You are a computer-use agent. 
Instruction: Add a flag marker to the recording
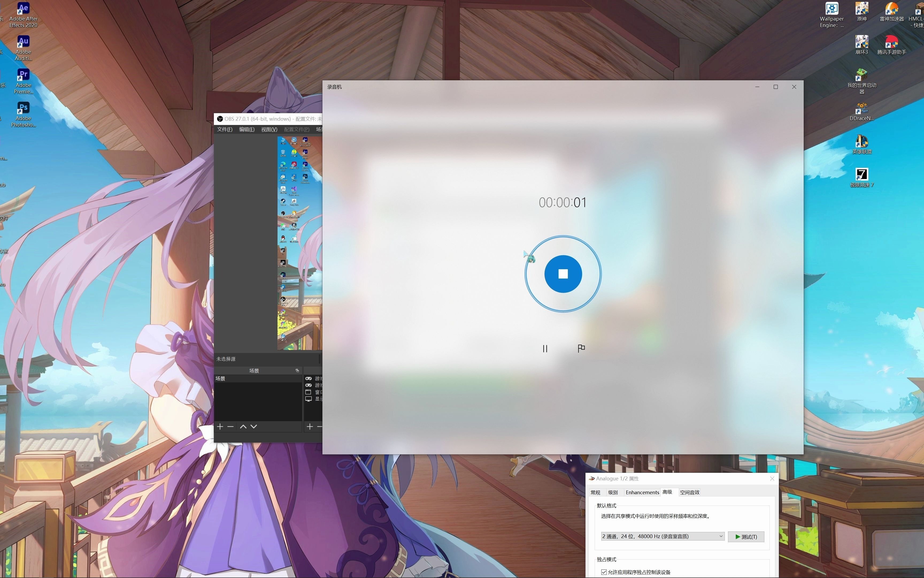coord(581,348)
